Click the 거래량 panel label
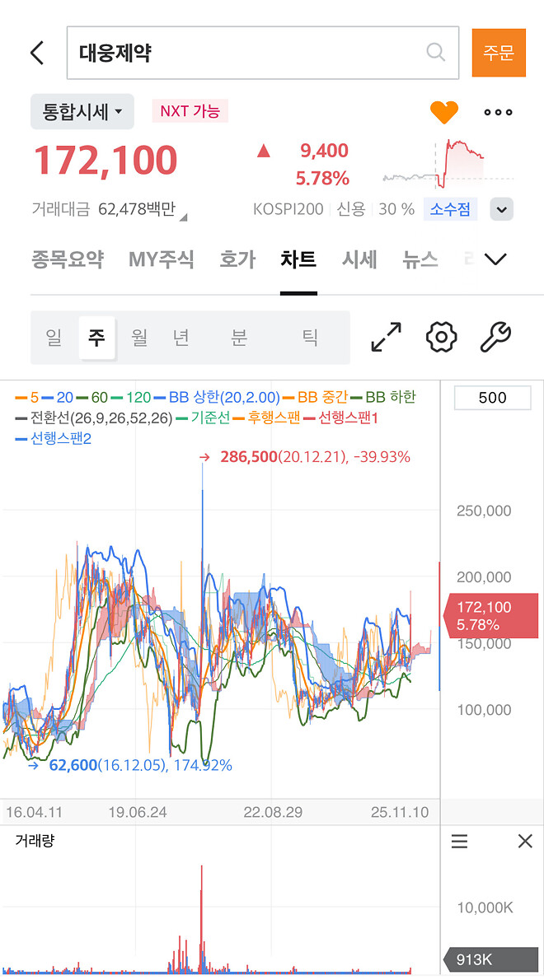Image resolution: width=544 pixels, height=980 pixels. pos(35,841)
